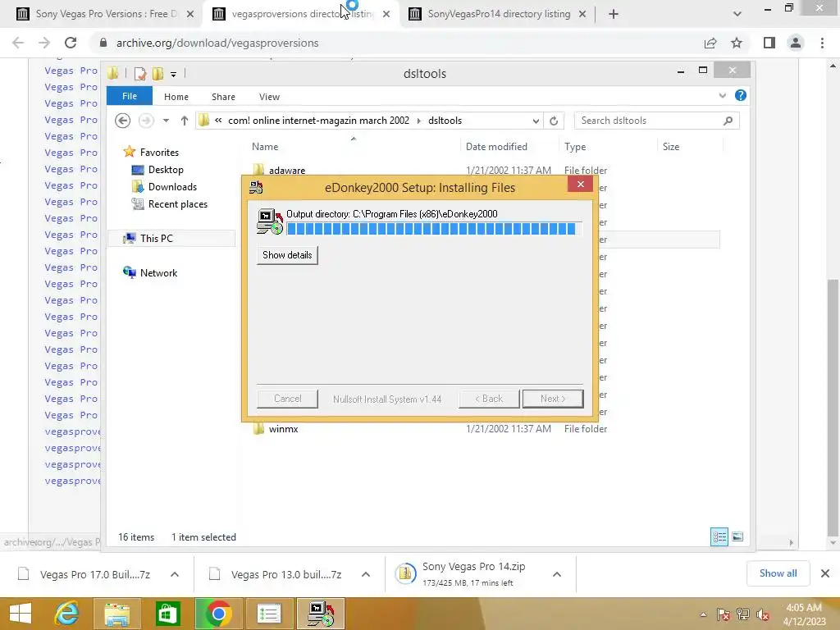The image size is (840, 630).
Task: Click the New folder quick access icon
Action: pos(157,74)
